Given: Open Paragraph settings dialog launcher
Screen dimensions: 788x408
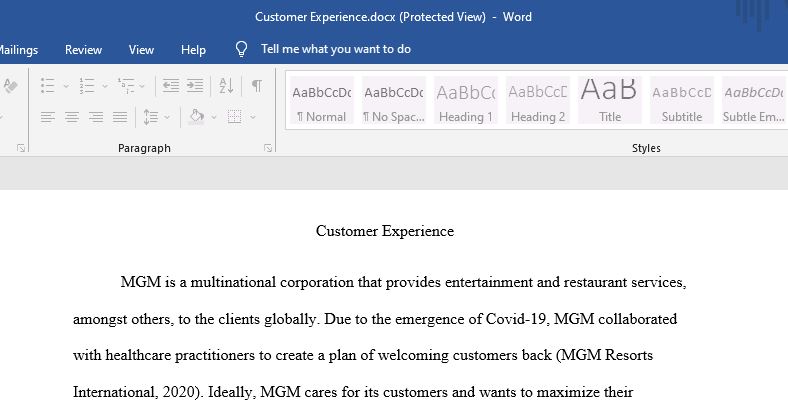Looking at the screenshot, I should pyautogui.click(x=268, y=148).
